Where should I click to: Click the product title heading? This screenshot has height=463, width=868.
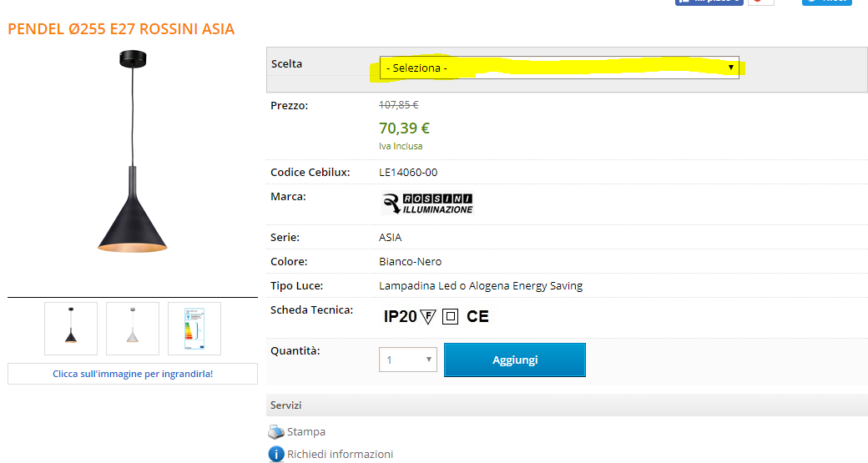click(x=121, y=29)
